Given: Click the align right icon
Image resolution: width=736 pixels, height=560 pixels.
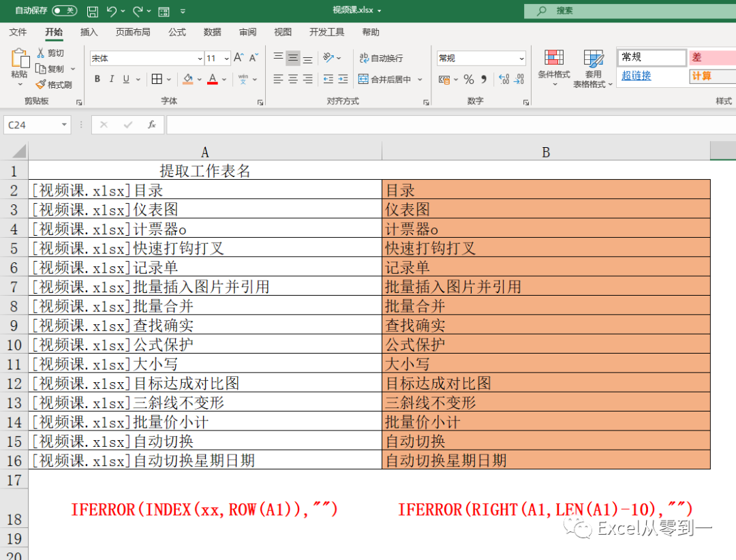Looking at the screenshot, I should (308, 79).
